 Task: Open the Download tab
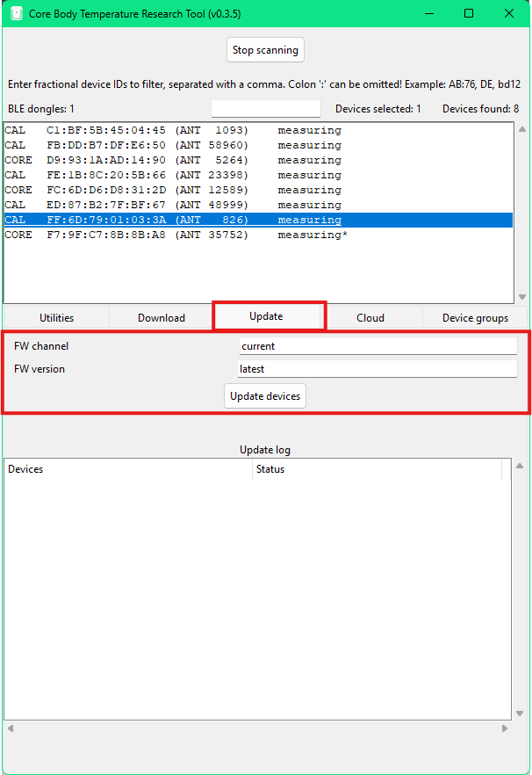click(162, 318)
